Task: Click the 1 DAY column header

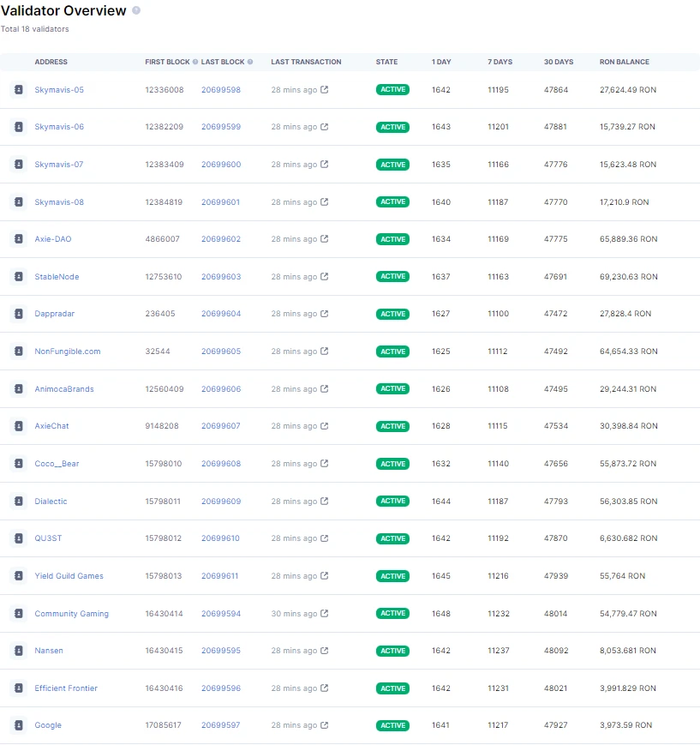Action: [441, 62]
